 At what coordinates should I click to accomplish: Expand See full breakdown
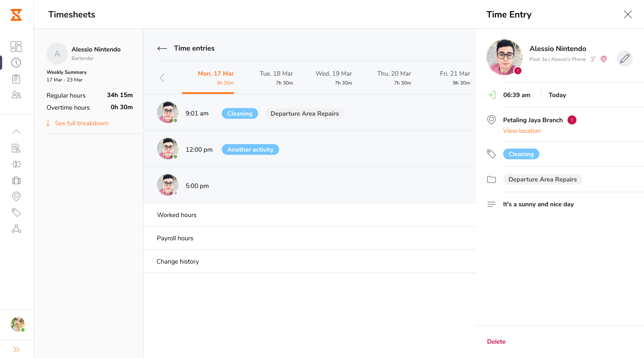pos(81,123)
